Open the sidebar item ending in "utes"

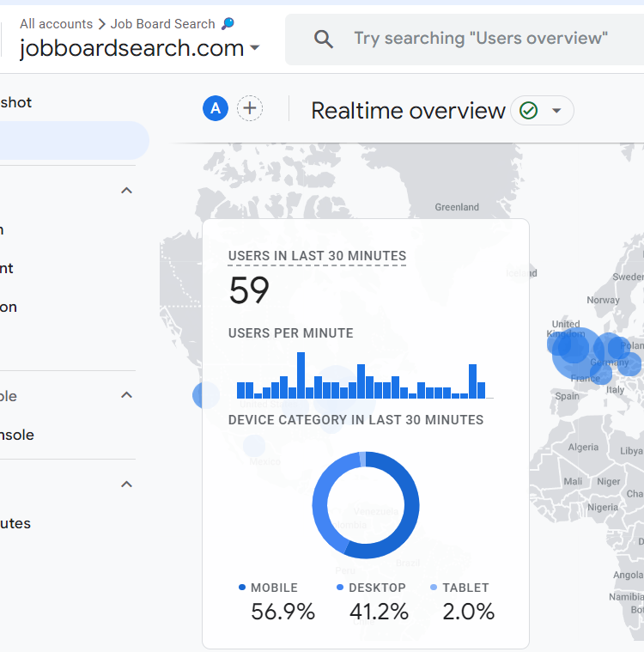tap(15, 523)
